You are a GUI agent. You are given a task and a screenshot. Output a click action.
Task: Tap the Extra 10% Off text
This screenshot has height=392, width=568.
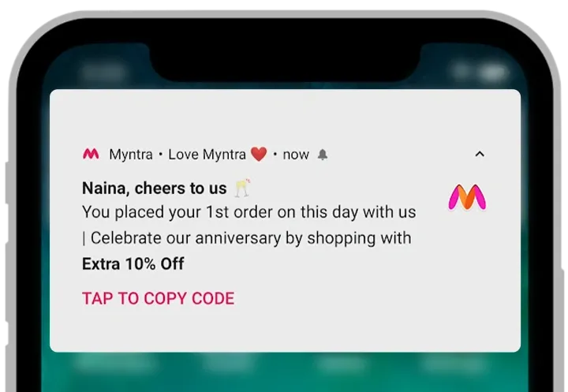[133, 263]
